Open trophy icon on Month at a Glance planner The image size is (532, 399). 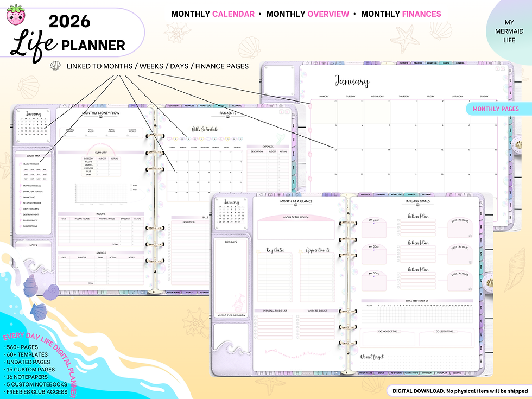coord(279,195)
